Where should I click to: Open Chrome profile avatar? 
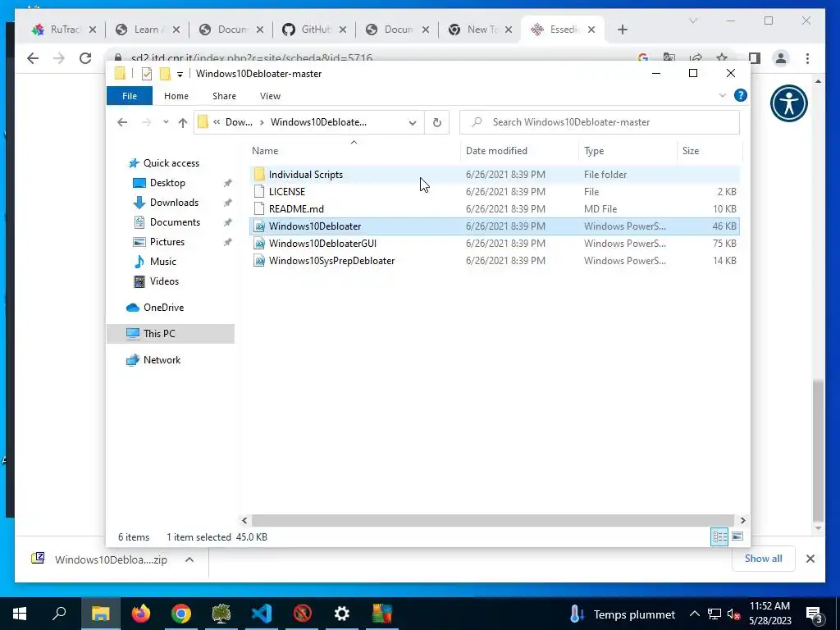[781, 58]
